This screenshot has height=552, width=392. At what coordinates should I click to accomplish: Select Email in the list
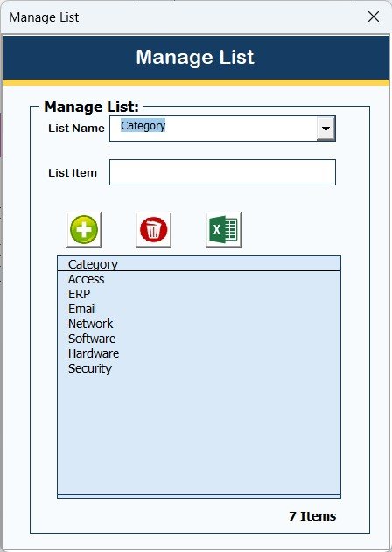pyautogui.click(x=199, y=309)
